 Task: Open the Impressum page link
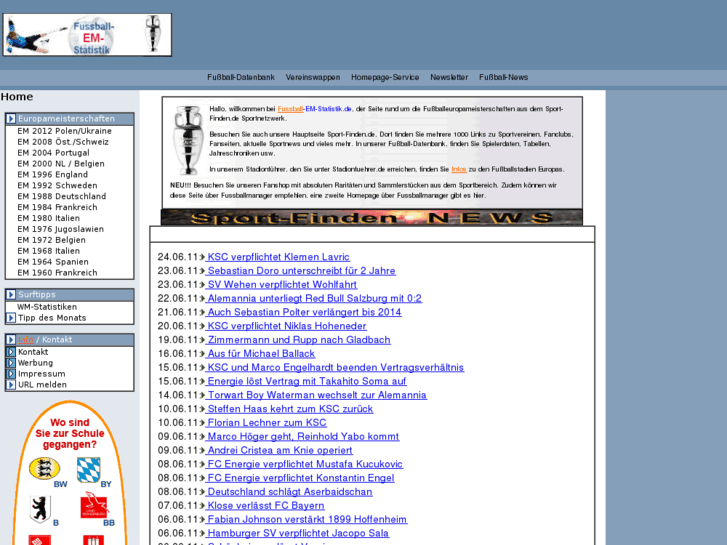[41, 374]
